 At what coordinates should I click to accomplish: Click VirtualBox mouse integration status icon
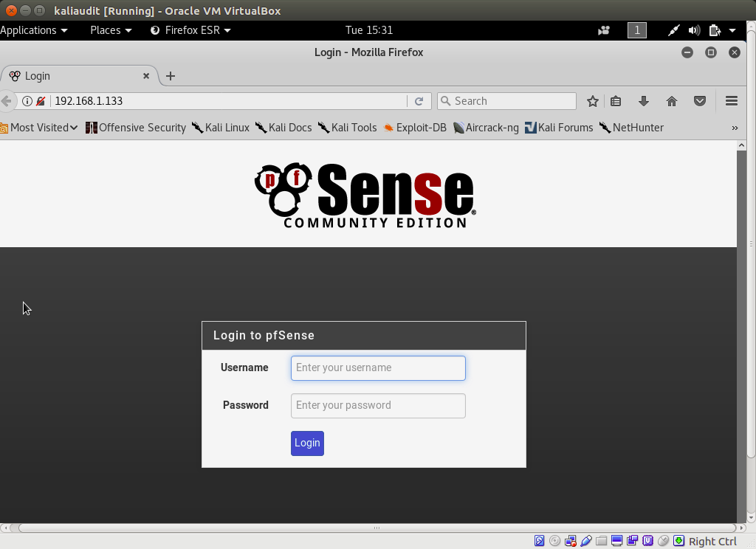pos(664,541)
